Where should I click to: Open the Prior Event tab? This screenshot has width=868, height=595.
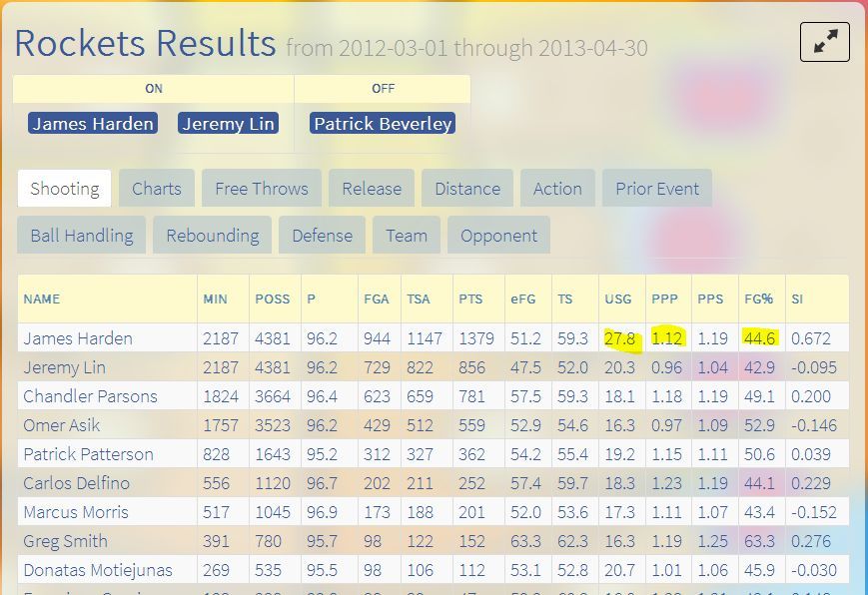657,189
